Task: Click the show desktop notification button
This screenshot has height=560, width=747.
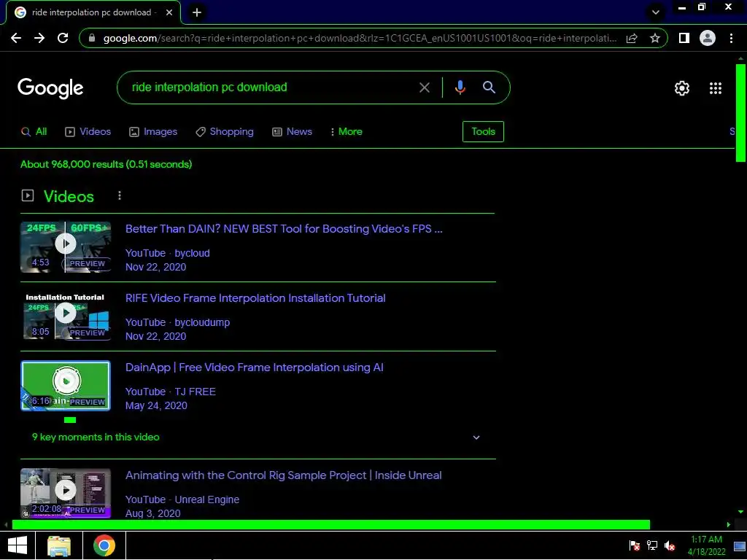Action: (739, 545)
